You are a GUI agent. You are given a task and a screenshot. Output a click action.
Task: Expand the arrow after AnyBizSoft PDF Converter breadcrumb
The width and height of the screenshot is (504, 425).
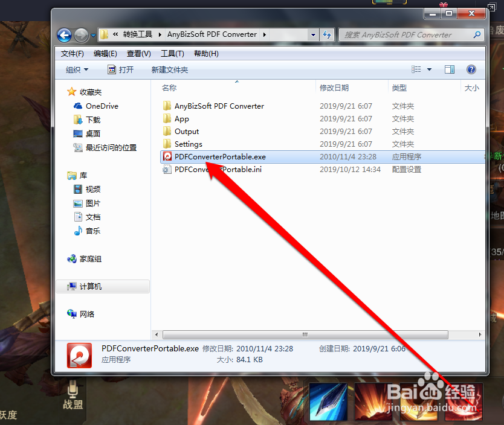(x=264, y=34)
